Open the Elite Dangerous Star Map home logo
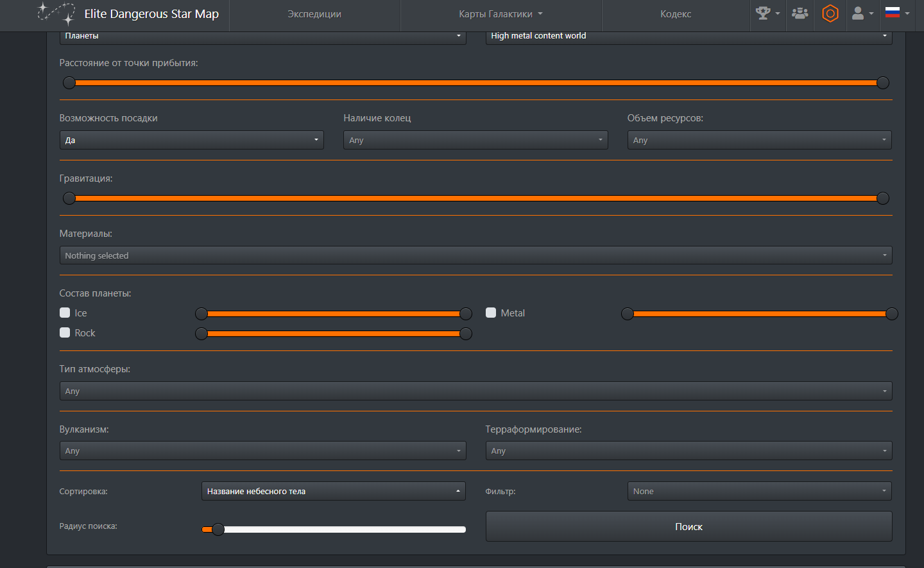 pos(56,13)
